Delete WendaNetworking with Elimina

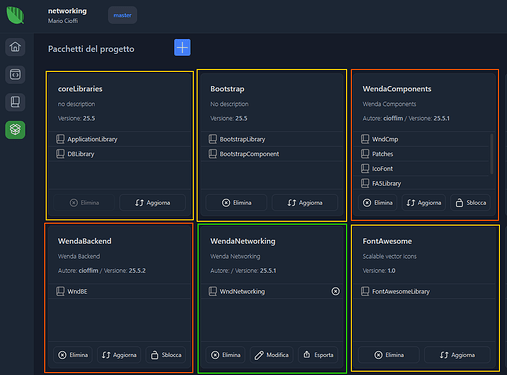coord(225,355)
